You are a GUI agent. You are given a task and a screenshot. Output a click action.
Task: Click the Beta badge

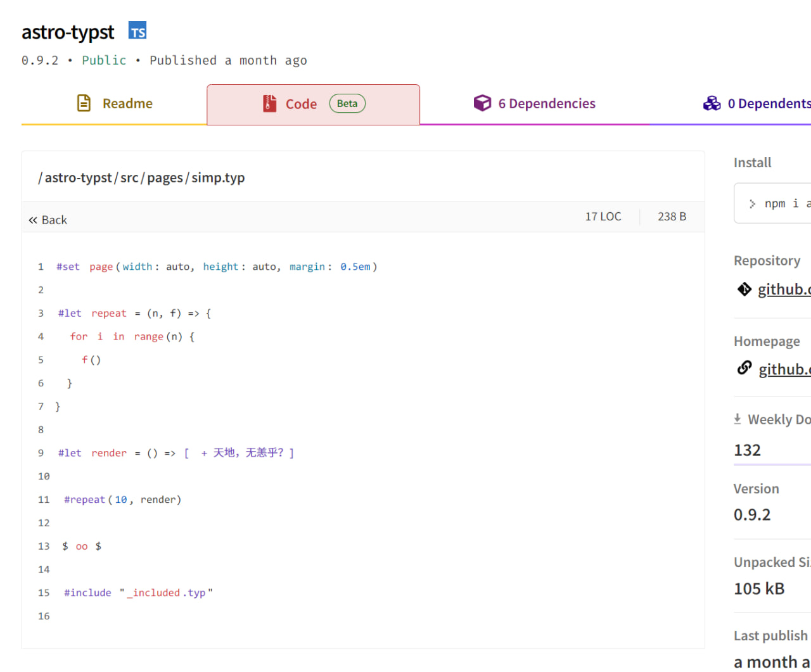pyautogui.click(x=347, y=104)
